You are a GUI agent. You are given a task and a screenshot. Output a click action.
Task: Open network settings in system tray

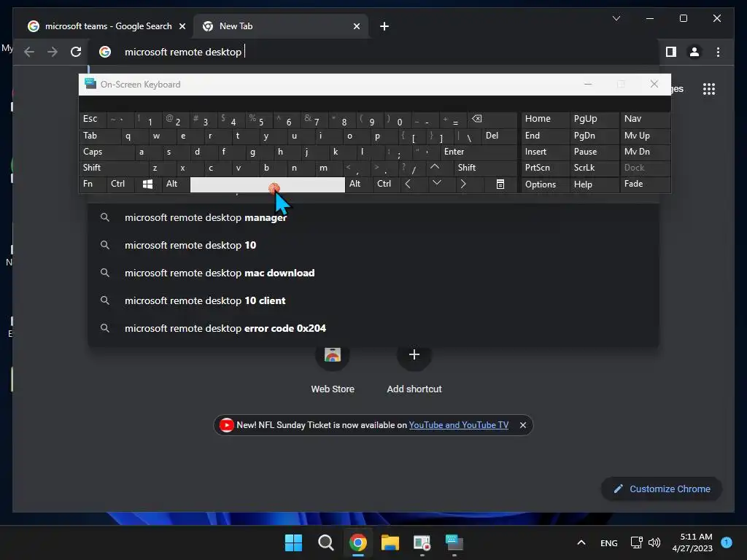[x=636, y=542]
